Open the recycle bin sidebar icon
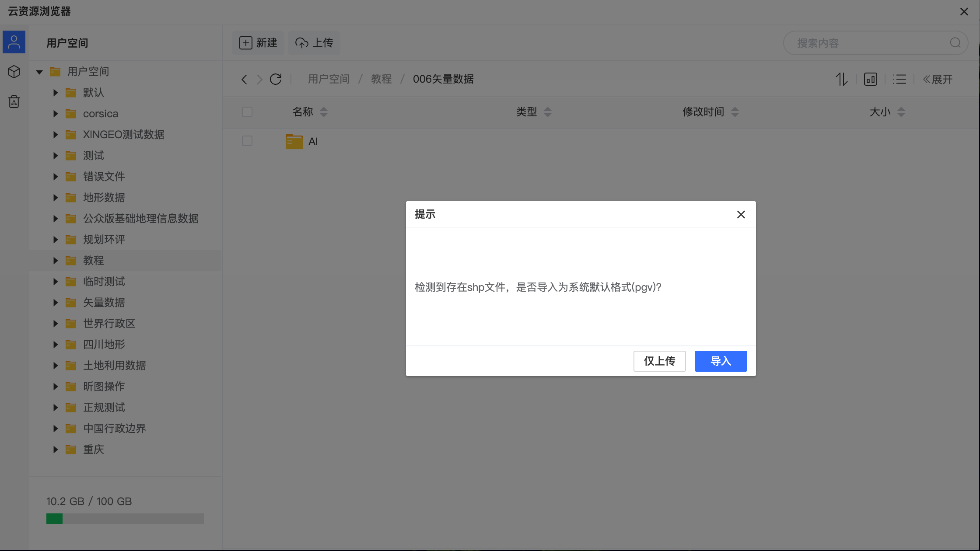The height and width of the screenshot is (551, 980). coord(14,101)
